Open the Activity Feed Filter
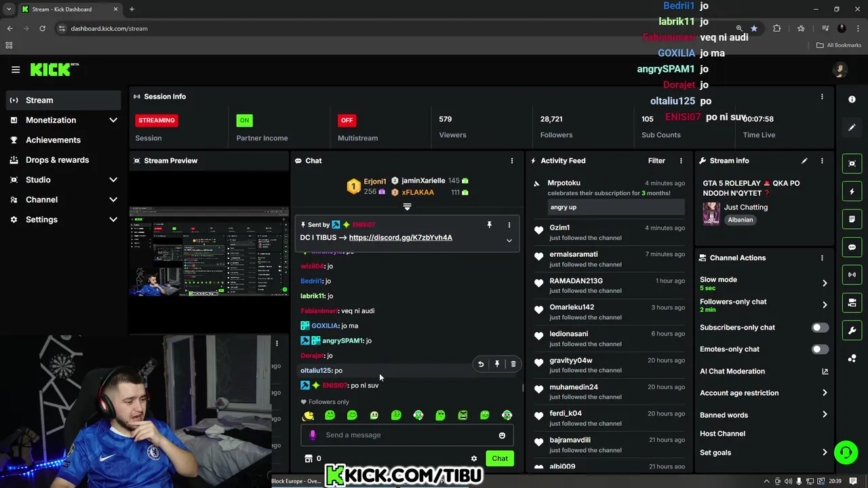Image resolution: width=868 pixels, height=488 pixels. (656, 161)
